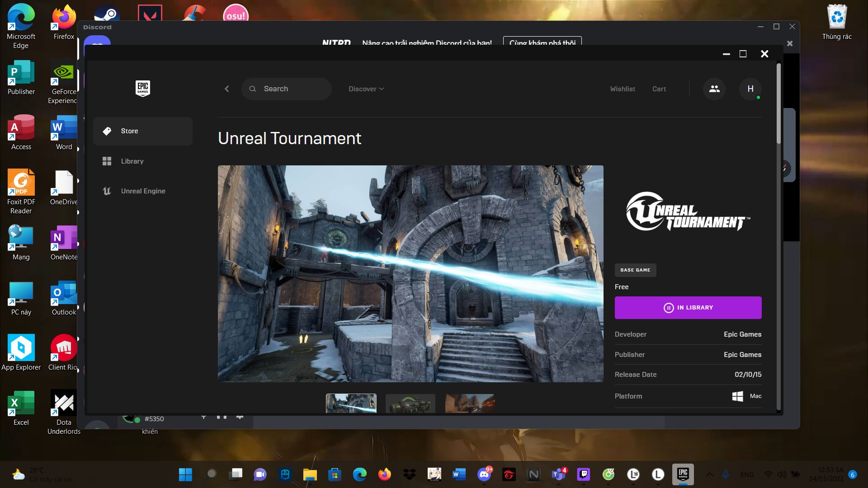Click the Epic launcher vertical scrollbar
Screen dimensions: 868x488
778,104
